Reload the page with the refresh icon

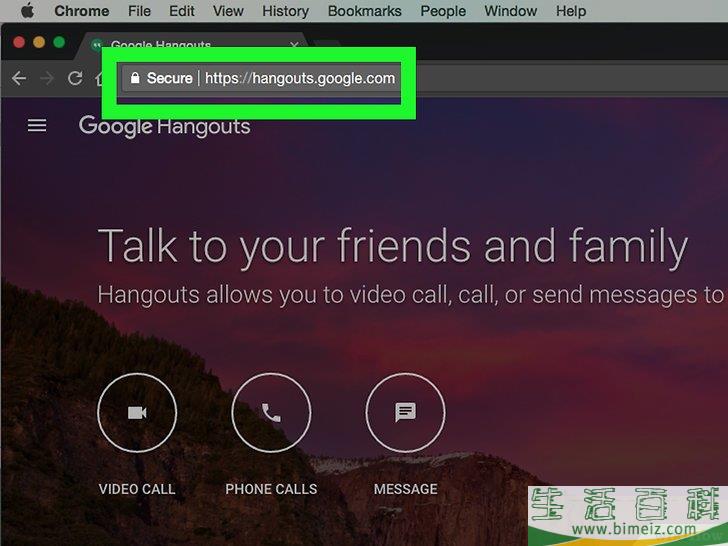pyautogui.click(x=75, y=78)
